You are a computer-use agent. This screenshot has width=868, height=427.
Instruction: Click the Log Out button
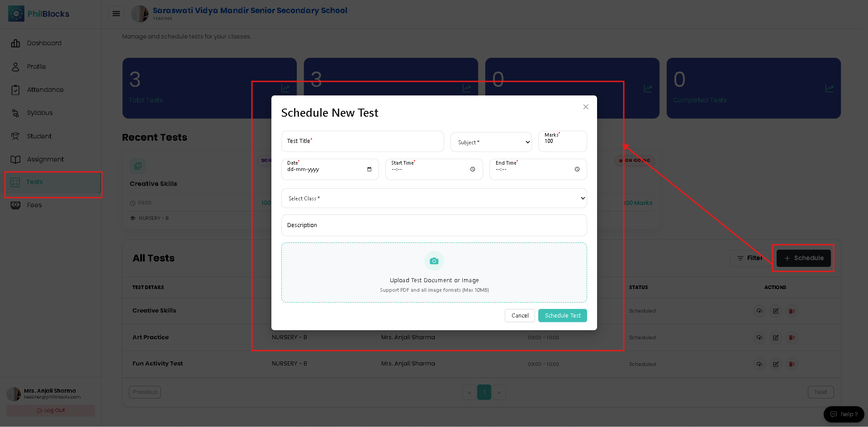(x=51, y=410)
